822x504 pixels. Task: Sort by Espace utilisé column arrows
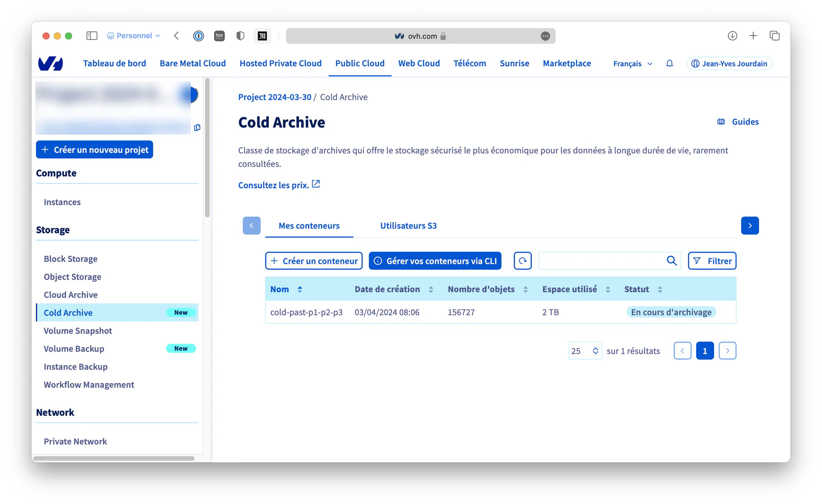point(608,289)
